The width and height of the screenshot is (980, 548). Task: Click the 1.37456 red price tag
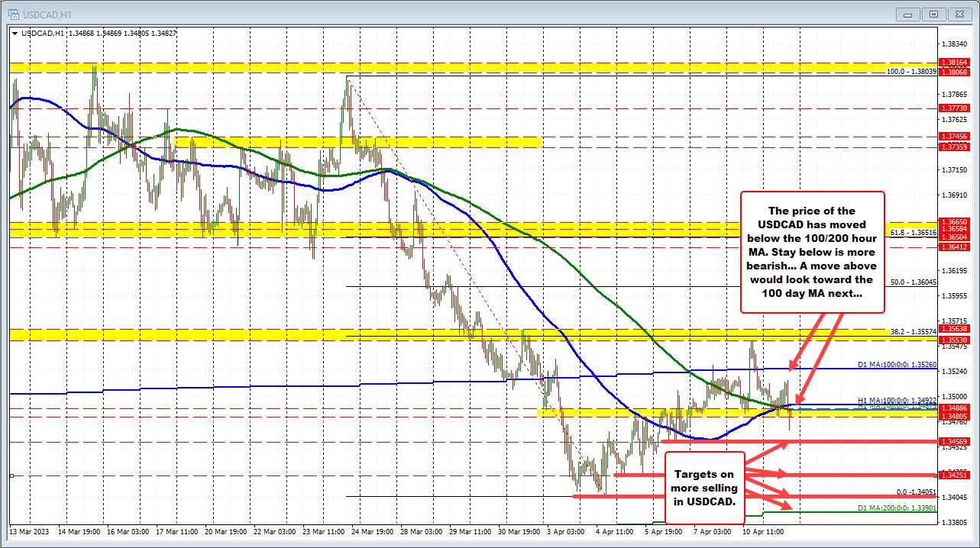point(955,137)
